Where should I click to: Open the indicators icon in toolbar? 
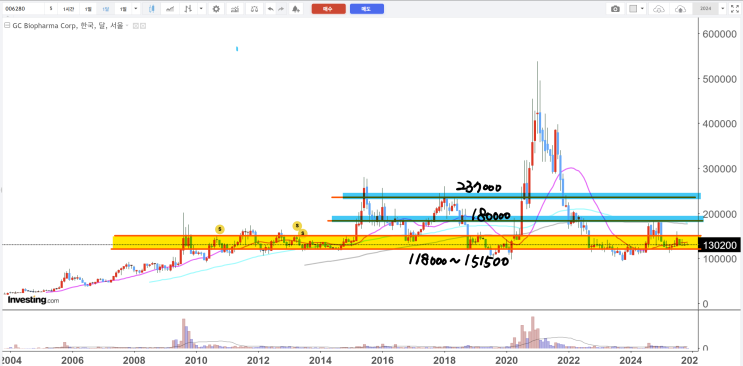coord(234,9)
